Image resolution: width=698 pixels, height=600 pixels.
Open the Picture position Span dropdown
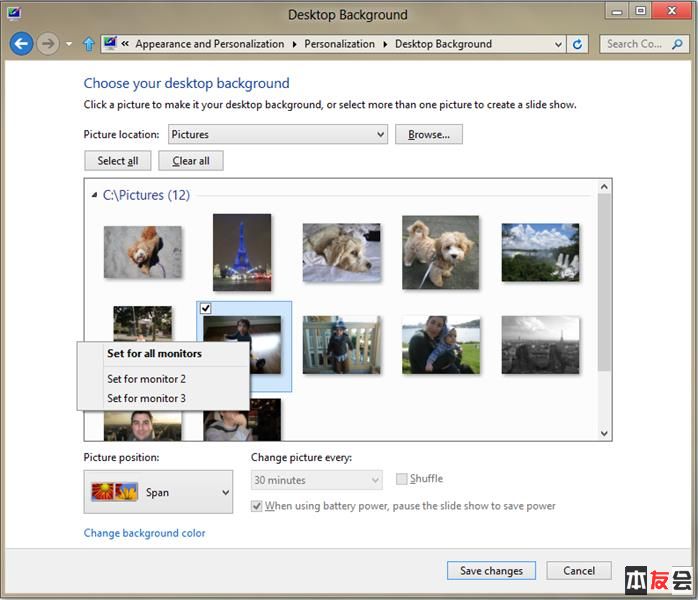pos(158,492)
